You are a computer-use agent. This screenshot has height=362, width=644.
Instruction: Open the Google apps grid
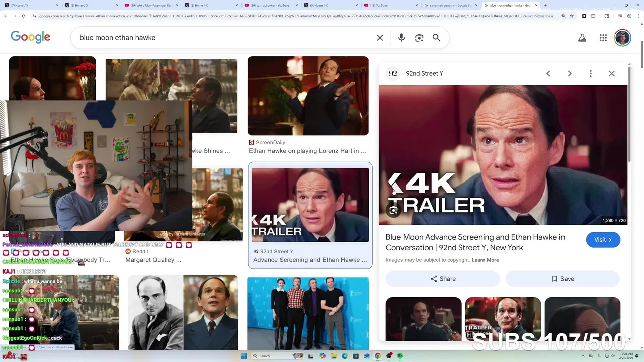(x=603, y=38)
